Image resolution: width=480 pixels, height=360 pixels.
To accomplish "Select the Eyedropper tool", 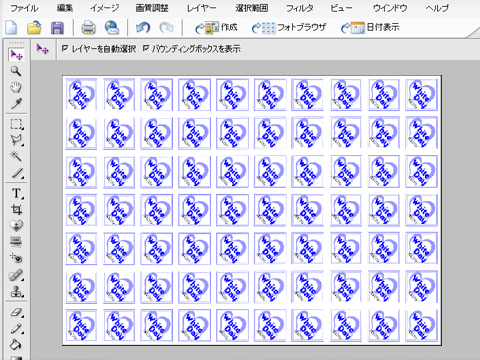I will point(16,104).
